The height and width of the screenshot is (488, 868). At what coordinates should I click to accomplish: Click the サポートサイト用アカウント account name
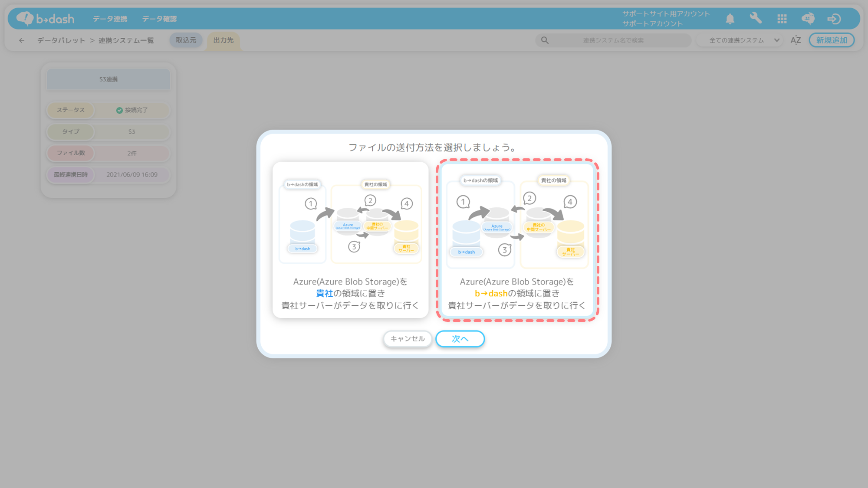pyautogui.click(x=666, y=14)
